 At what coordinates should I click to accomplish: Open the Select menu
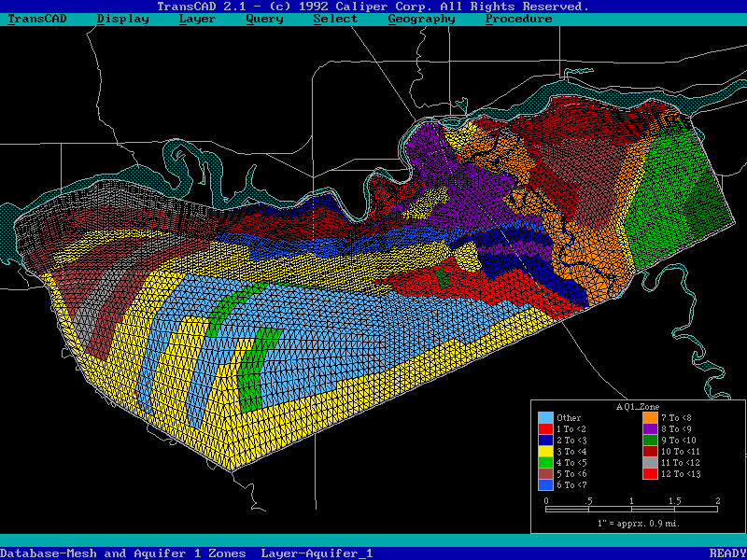pyautogui.click(x=335, y=19)
